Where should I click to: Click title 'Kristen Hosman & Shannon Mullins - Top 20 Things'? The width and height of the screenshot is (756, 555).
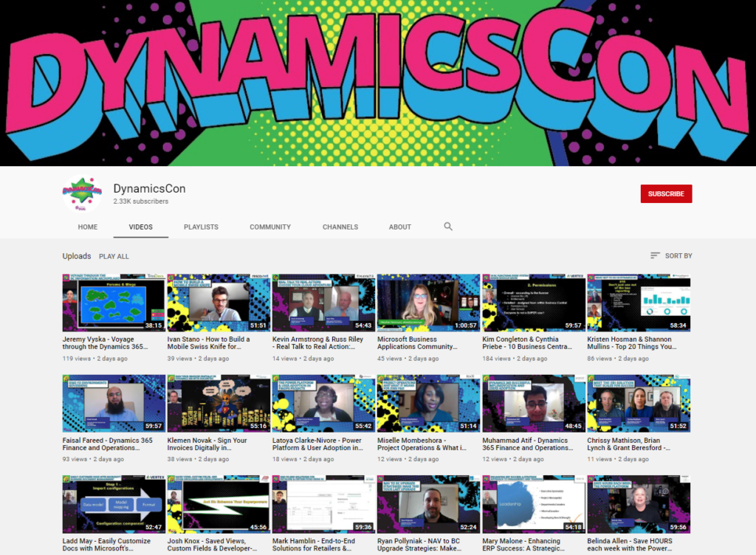[632, 343]
